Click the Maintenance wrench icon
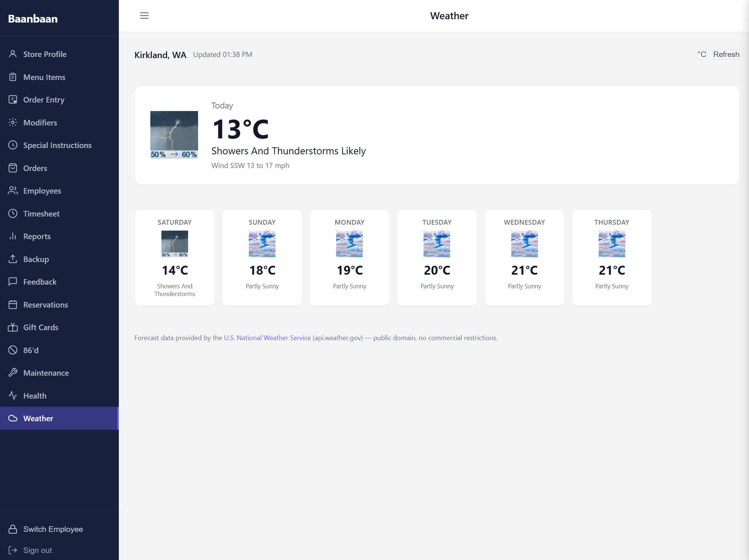 coord(13,373)
